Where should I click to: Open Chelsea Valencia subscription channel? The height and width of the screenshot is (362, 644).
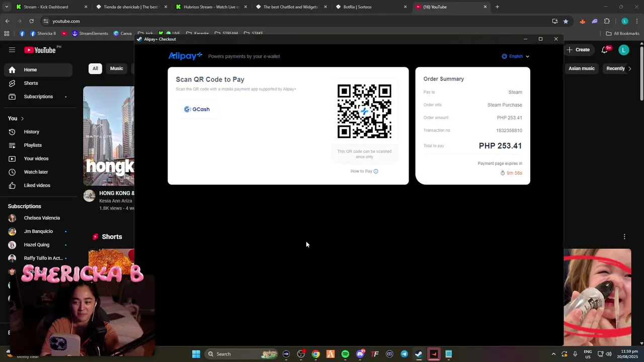coord(38,218)
